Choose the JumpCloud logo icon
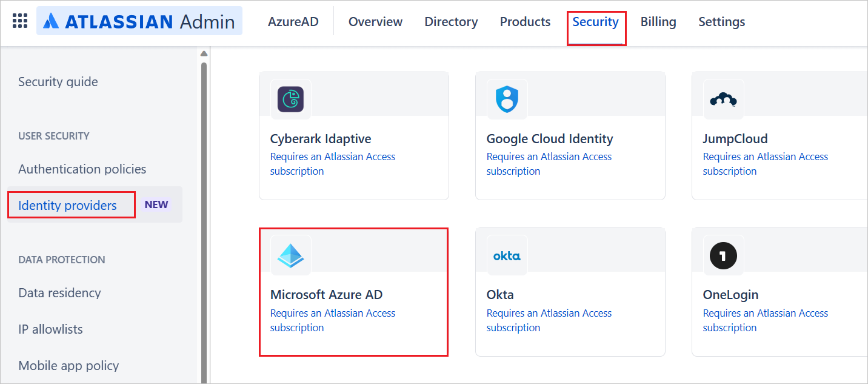This screenshot has height=384, width=868. [x=723, y=99]
